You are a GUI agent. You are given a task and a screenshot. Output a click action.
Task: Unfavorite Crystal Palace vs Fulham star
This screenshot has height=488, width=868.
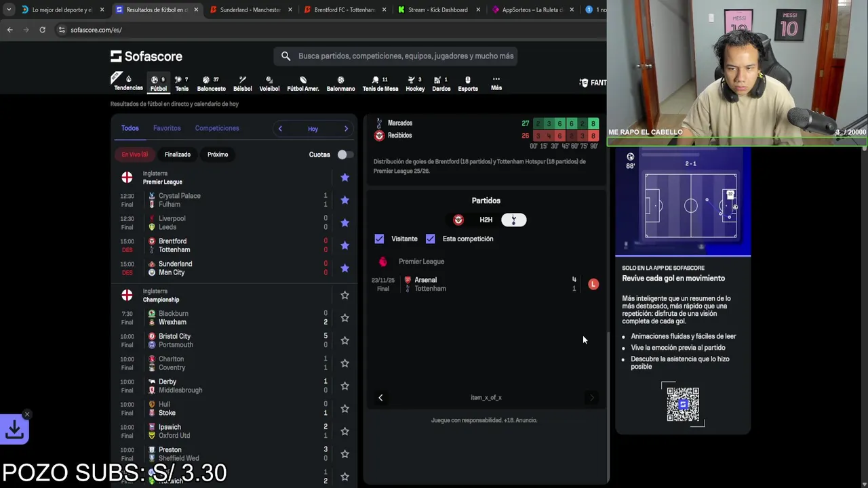pos(344,200)
